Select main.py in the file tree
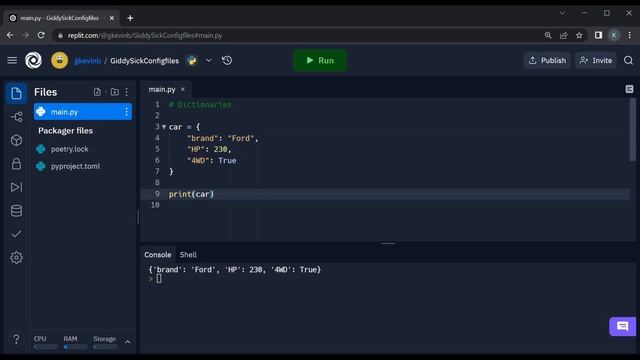 tap(83, 111)
